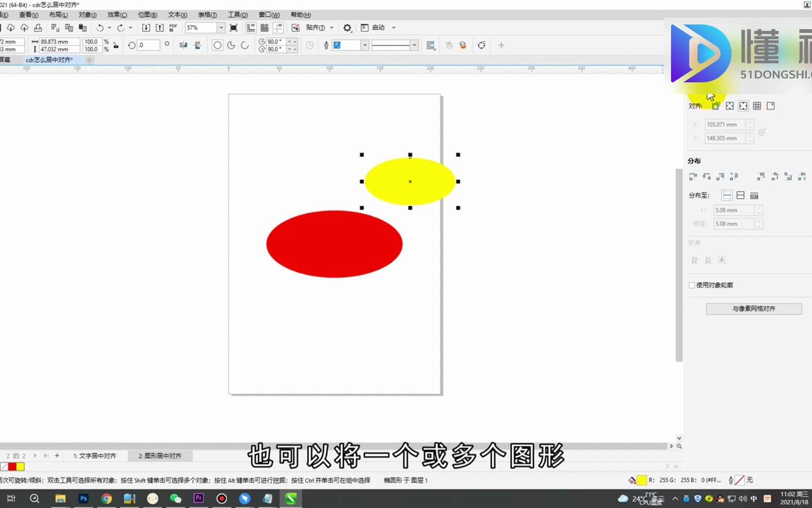This screenshot has width=812, height=508.
Task: Switch to page tab 1: 文字居中对齐
Action: tap(95, 456)
